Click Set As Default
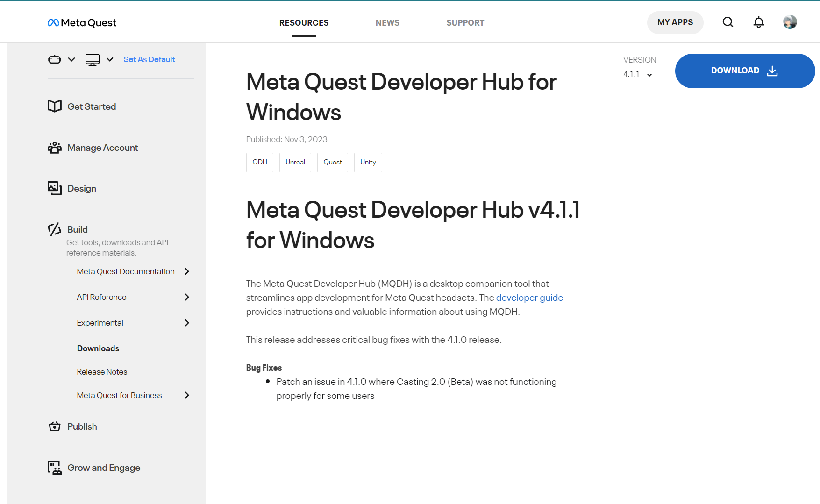820x504 pixels. point(149,59)
